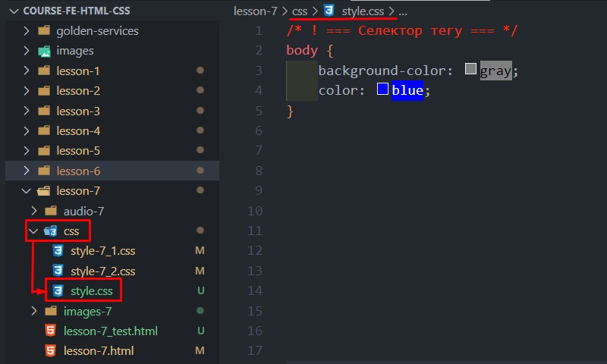
Task: Open the gray color swatch picker
Action: pyautogui.click(x=470, y=69)
